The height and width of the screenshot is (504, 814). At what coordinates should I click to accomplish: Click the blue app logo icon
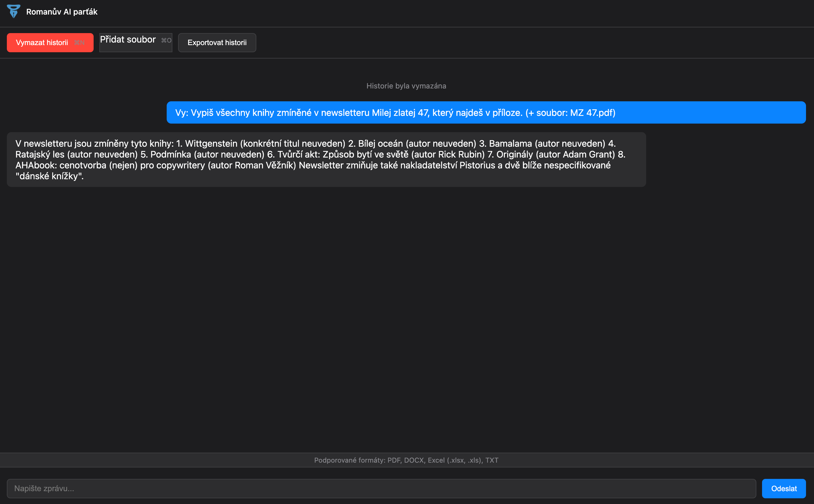14,11
